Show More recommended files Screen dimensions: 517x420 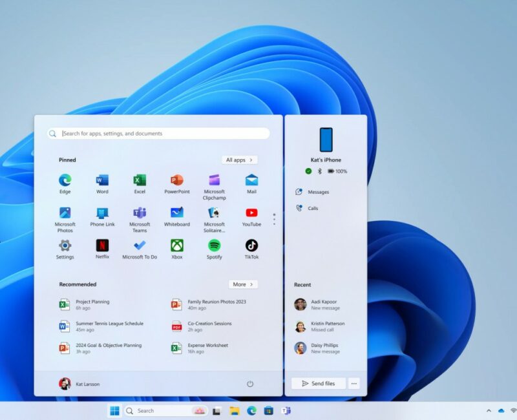click(243, 284)
